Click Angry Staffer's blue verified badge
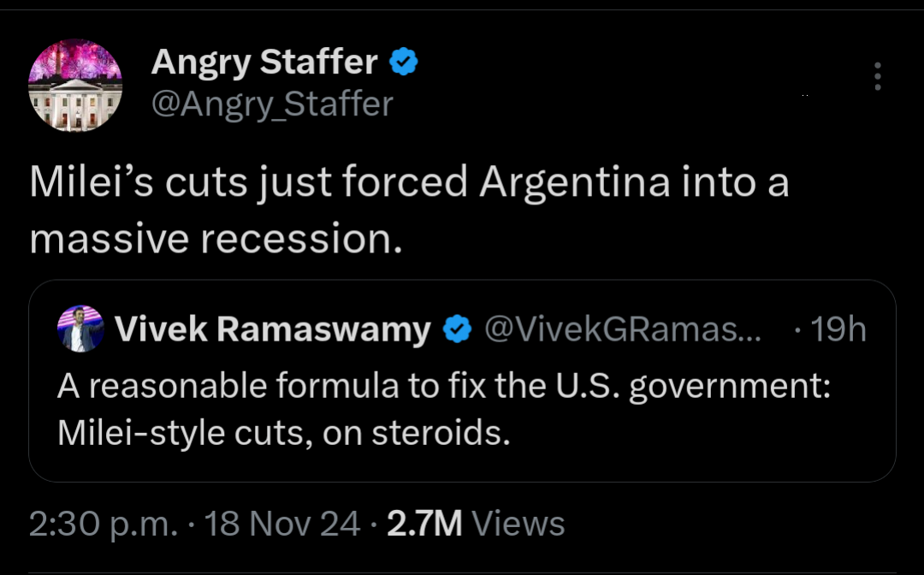Image resolution: width=924 pixels, height=575 pixels. click(404, 62)
